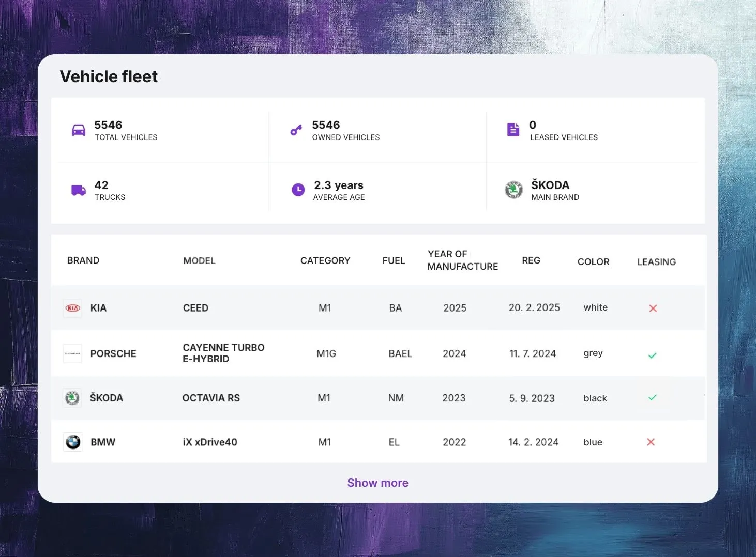Click the Škoda logo next to Main Brand
756x557 pixels.
[x=514, y=190]
